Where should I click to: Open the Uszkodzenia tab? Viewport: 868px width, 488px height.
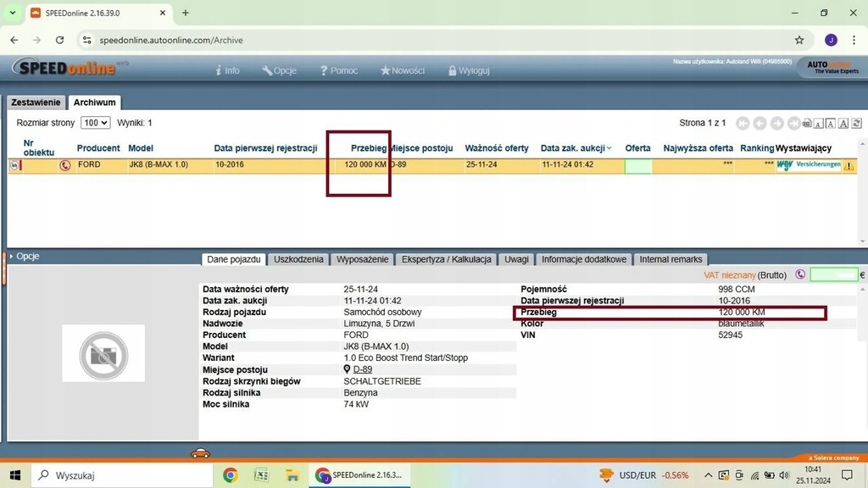pos(298,259)
